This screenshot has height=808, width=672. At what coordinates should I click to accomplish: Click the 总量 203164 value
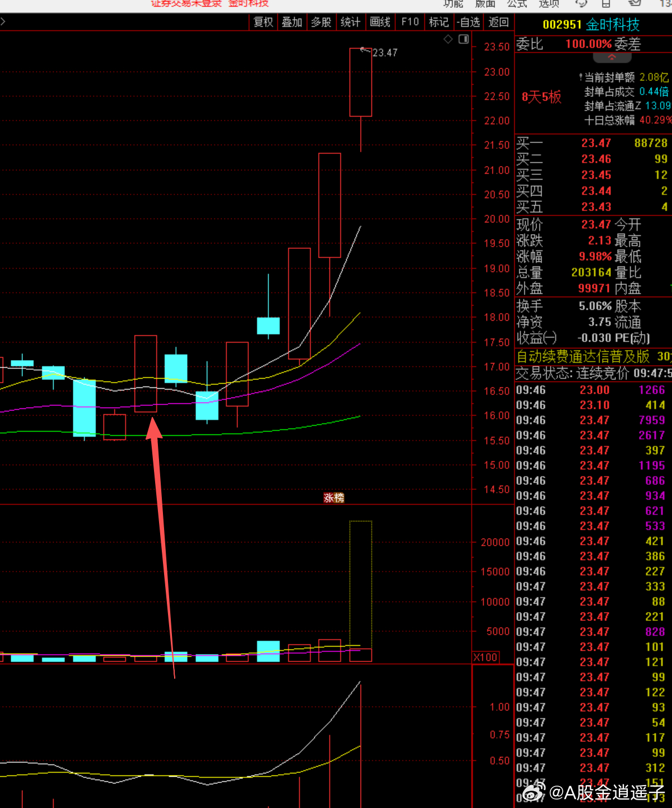pyautogui.click(x=591, y=272)
